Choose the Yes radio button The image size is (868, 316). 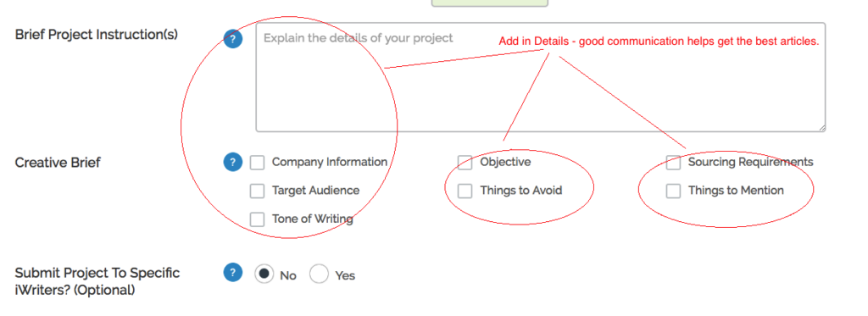(x=319, y=274)
